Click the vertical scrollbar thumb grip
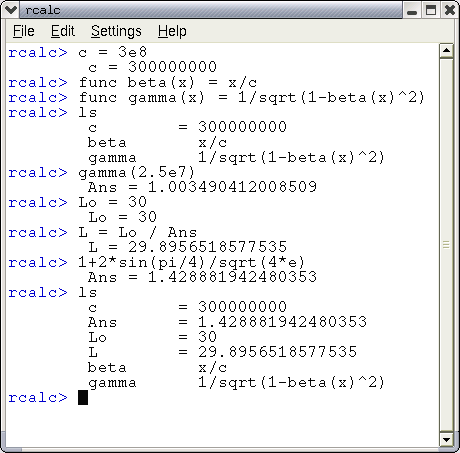This screenshot has width=460, height=453. click(x=446, y=245)
